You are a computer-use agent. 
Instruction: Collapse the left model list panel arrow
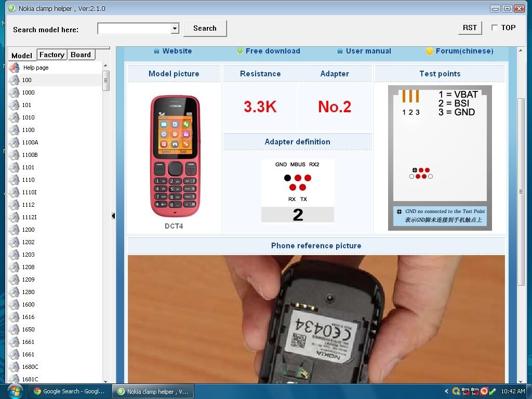[113, 216]
